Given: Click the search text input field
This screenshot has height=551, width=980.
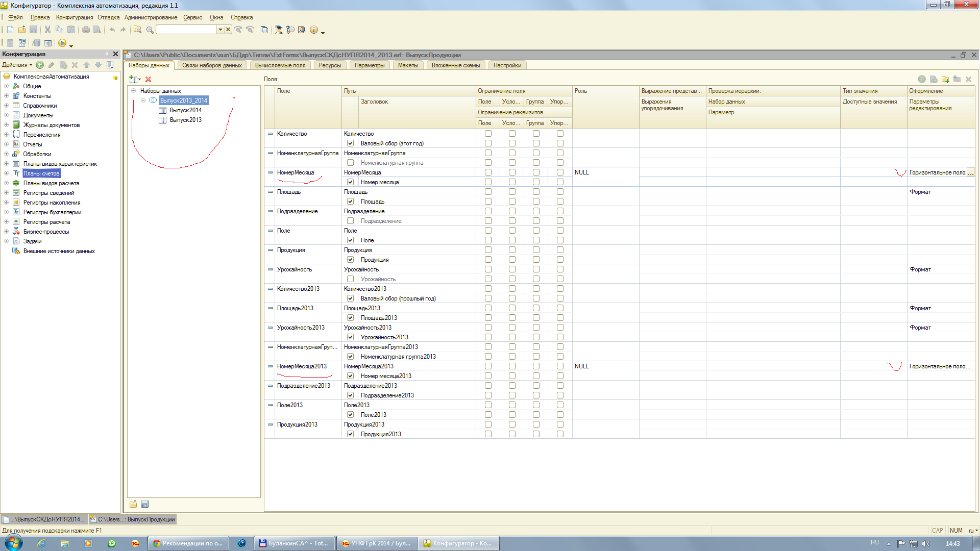Looking at the screenshot, I should coord(186,30).
